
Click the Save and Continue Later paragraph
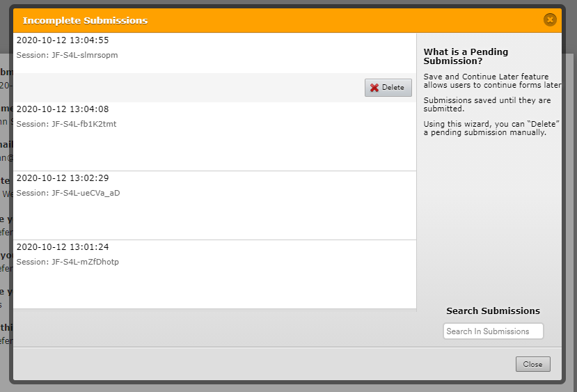(x=491, y=81)
